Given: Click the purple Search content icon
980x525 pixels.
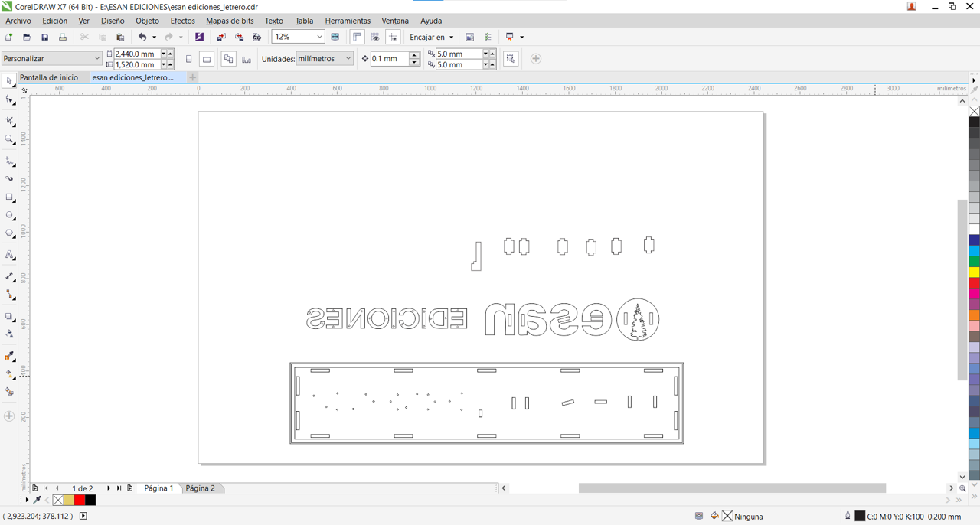Looking at the screenshot, I should point(199,37).
